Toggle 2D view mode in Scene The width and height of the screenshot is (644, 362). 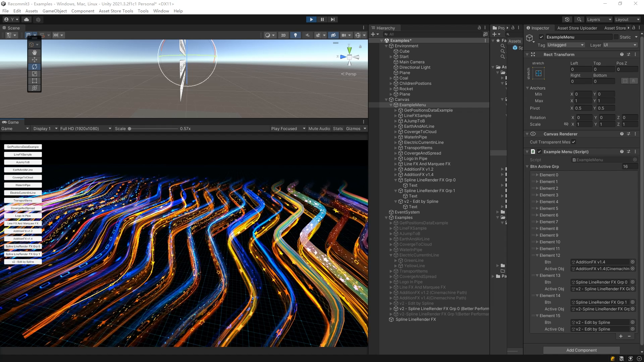283,35
